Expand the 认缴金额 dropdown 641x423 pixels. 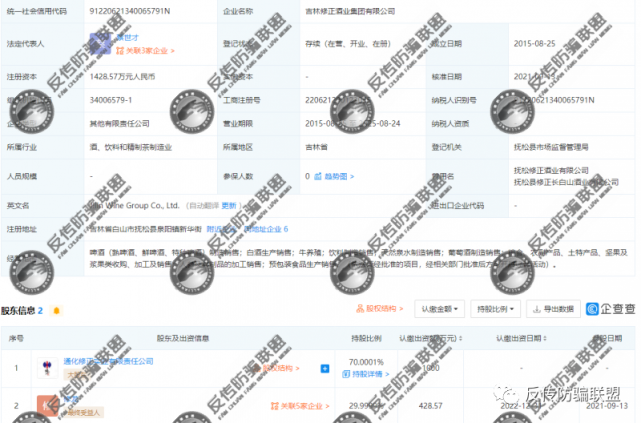tap(439, 309)
